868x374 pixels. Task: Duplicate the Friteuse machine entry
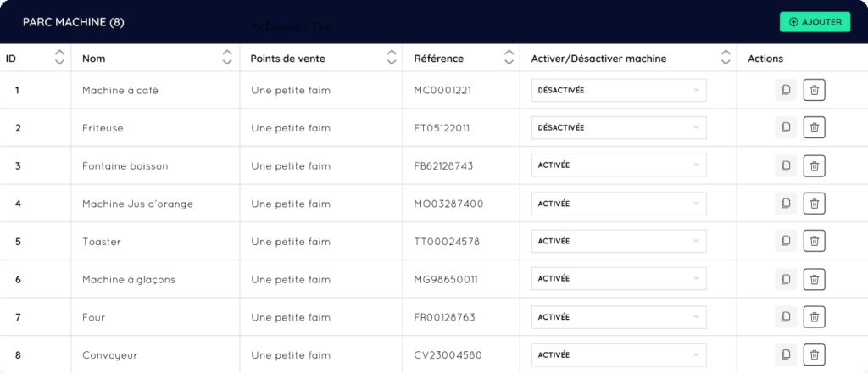[x=786, y=128]
